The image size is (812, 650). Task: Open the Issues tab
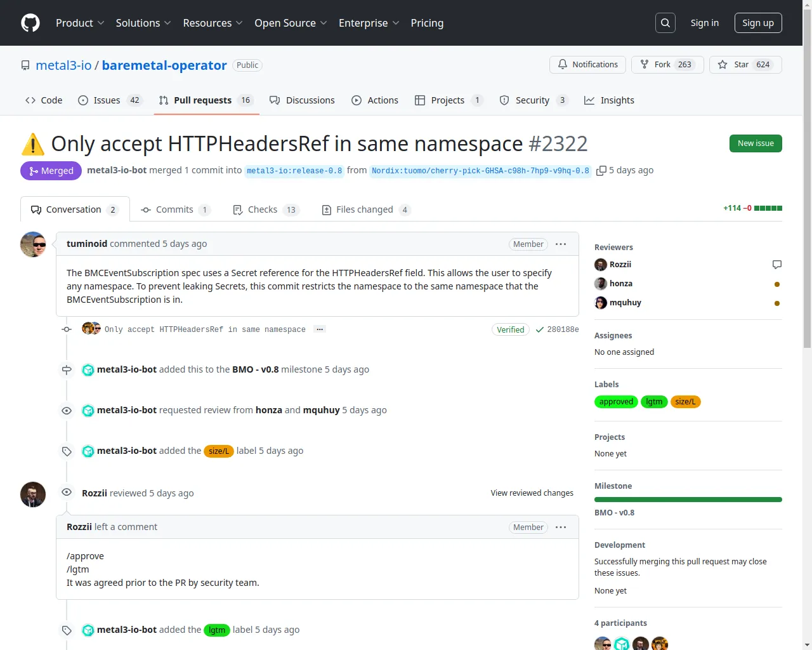coord(110,100)
